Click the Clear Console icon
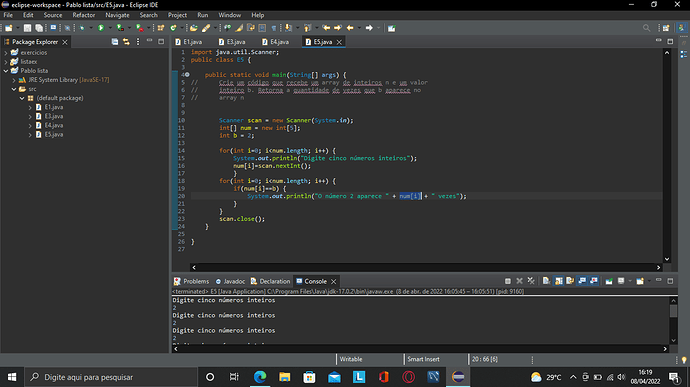Screen dimensions: 690x387 tap(546, 281)
